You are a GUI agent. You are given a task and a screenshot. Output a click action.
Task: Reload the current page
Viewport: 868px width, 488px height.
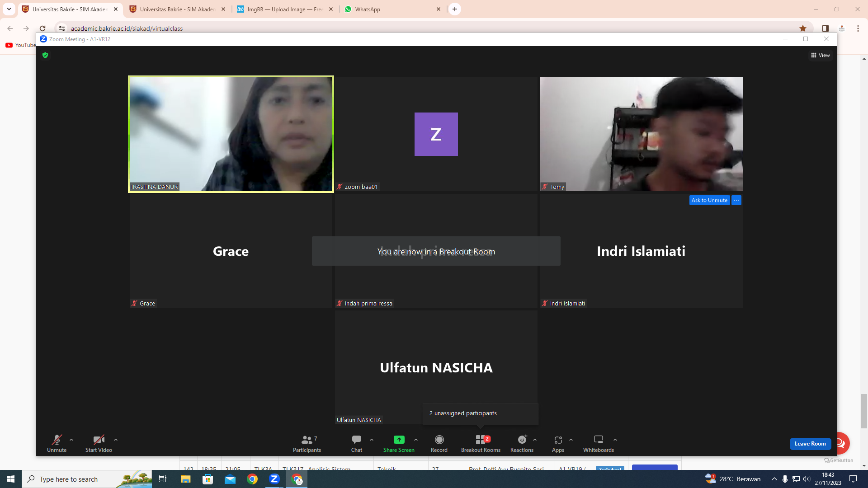pos(42,28)
